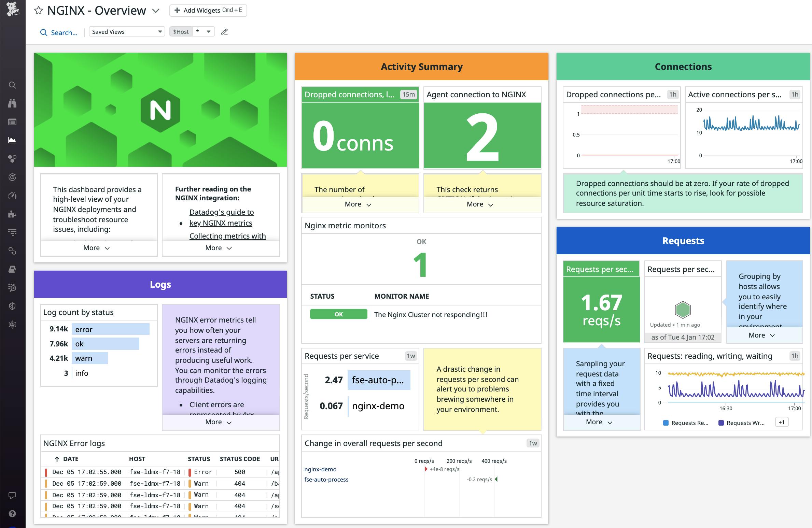Select the Security shield icon
This screenshot has width=812, height=528.
13,306
